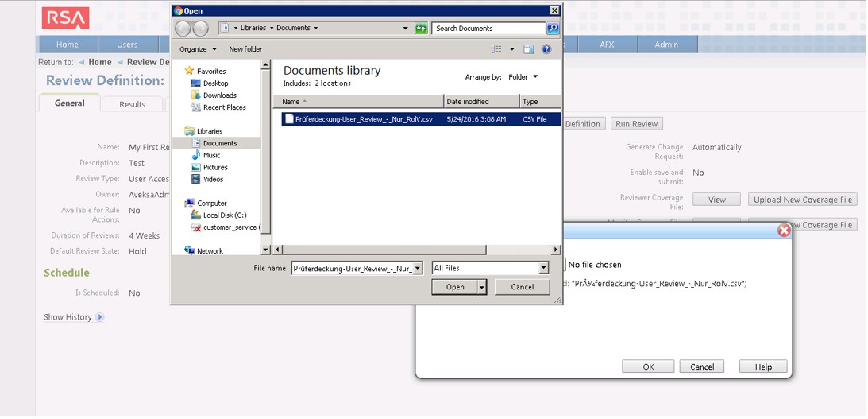The height and width of the screenshot is (419, 868).
Task: Select the Prüferdeckung CSV file
Action: (357, 119)
